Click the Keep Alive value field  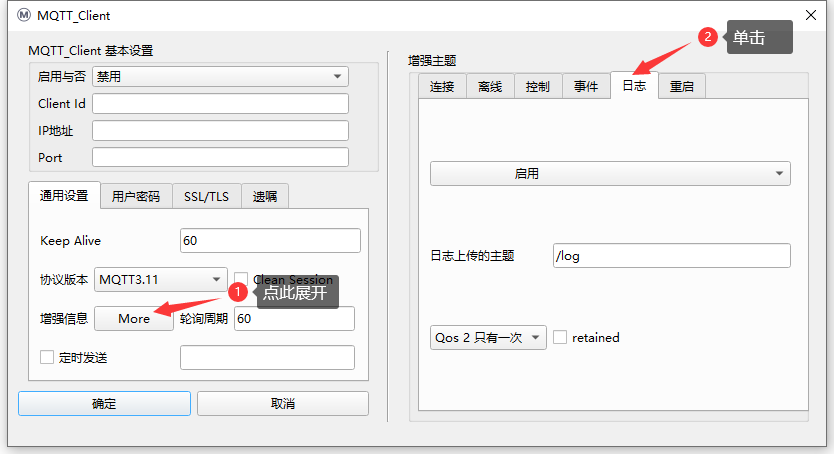270,241
